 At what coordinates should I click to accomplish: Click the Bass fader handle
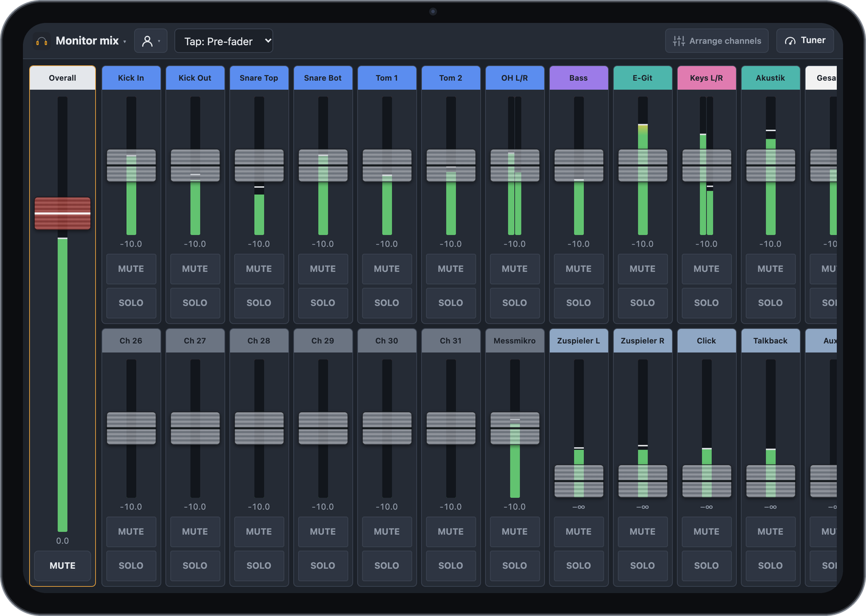coord(578,166)
